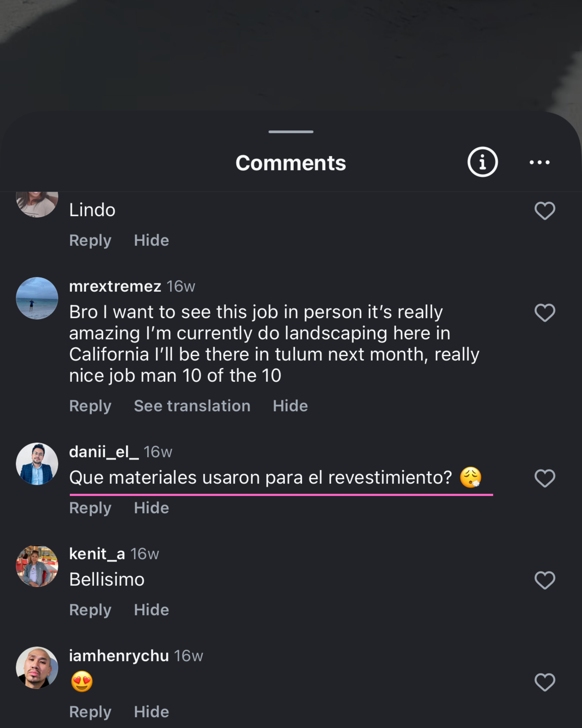Hide the "Lindo" comment
This screenshot has width=582, height=728.
[151, 240]
